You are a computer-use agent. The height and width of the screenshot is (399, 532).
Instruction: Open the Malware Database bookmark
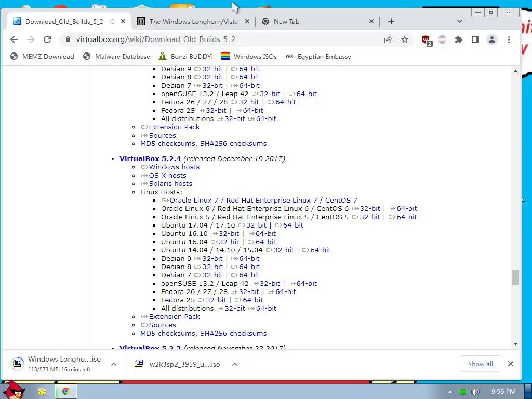coord(116,56)
